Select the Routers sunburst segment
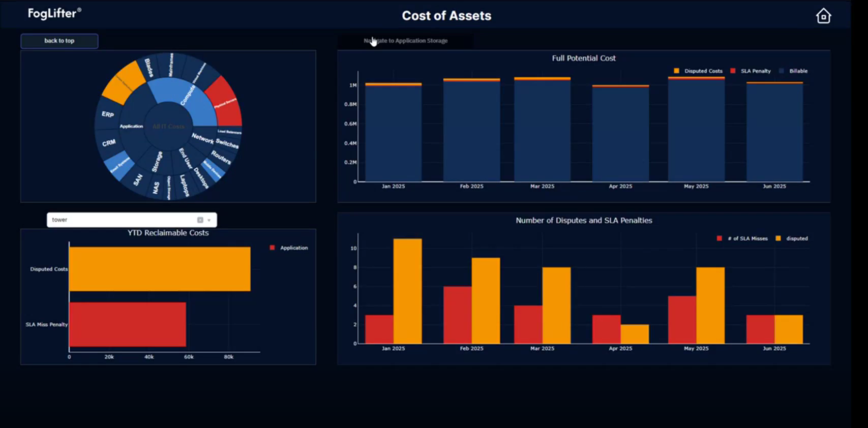 221,158
